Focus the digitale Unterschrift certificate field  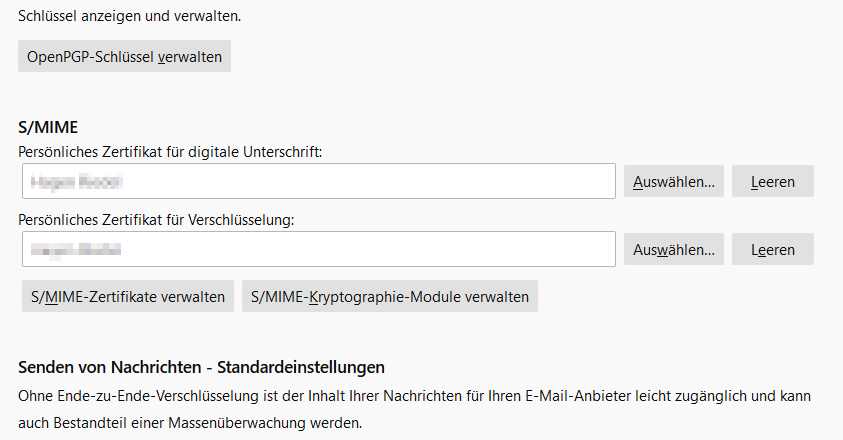pyautogui.click(x=318, y=181)
